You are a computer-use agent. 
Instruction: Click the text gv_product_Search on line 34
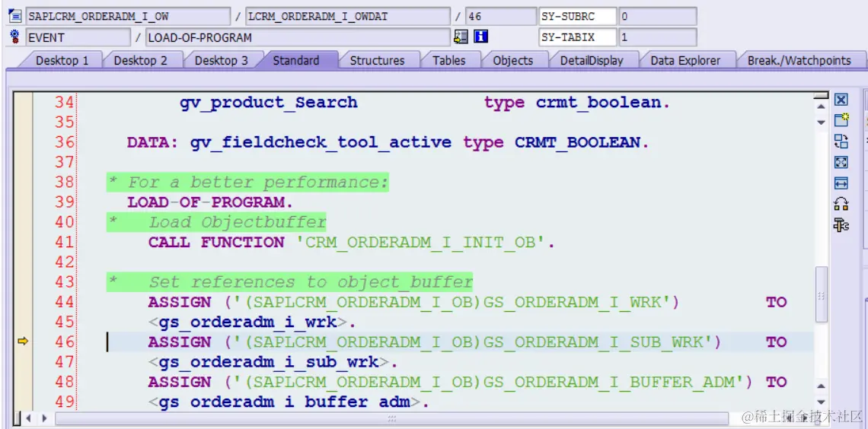[269, 102]
